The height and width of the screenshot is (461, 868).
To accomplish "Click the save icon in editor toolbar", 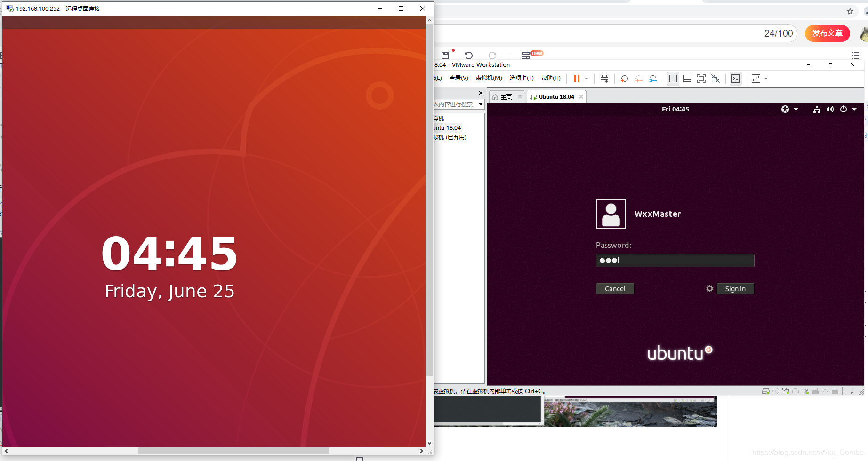I will [445, 55].
